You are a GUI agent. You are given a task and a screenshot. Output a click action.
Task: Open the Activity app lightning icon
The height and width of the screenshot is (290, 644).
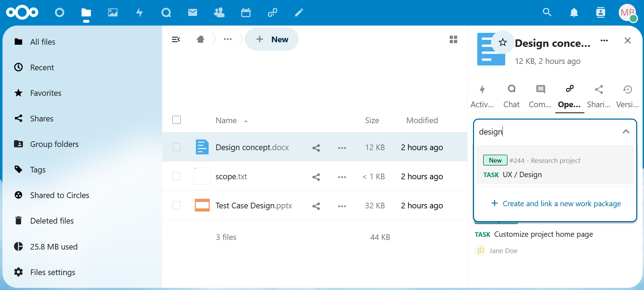139,13
